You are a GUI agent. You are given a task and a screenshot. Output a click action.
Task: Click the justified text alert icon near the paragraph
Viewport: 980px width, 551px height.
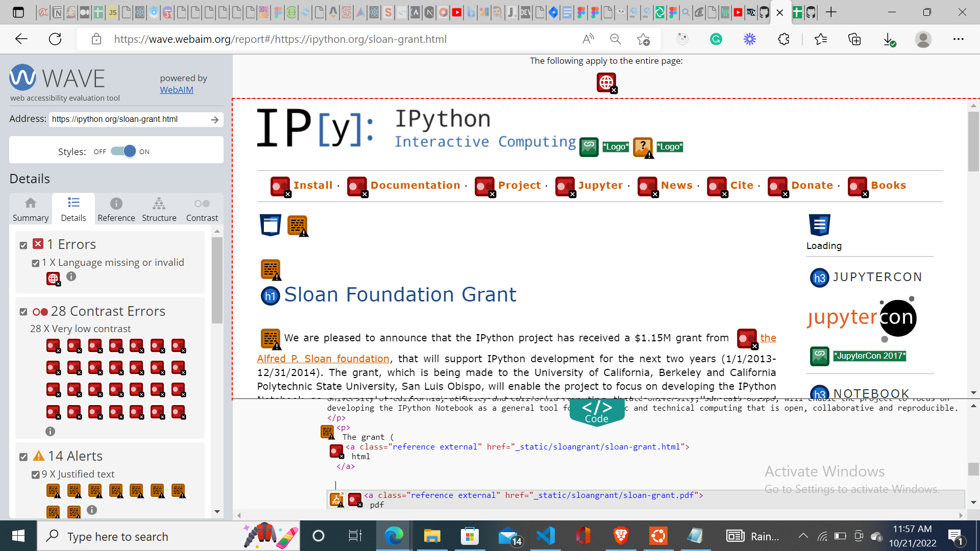pyautogui.click(x=270, y=338)
